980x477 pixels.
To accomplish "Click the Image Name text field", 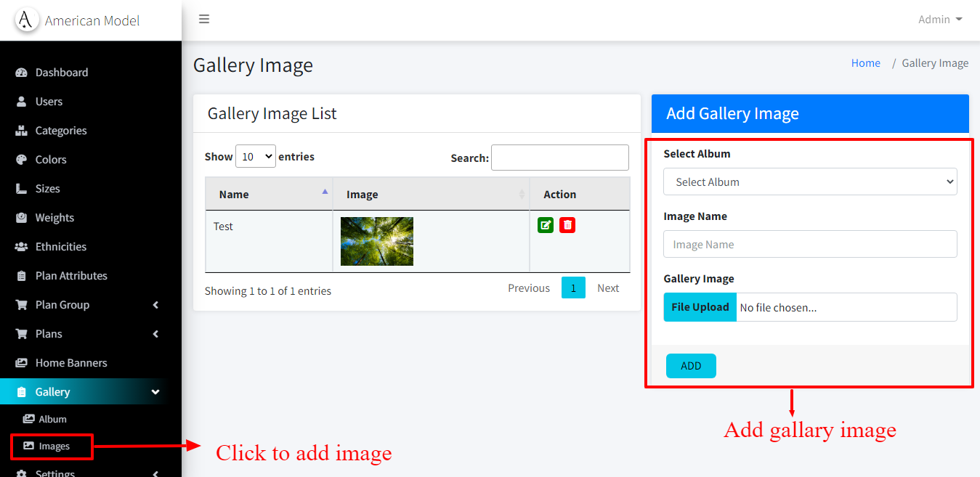I will click(810, 245).
